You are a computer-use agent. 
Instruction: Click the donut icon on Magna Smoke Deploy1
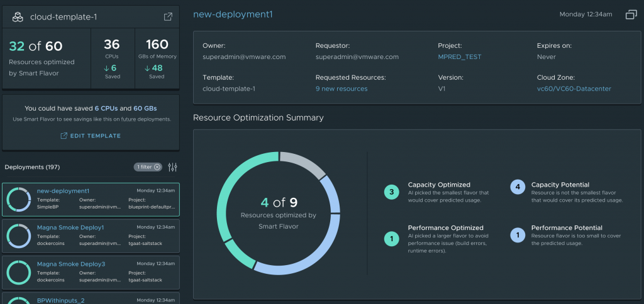tap(18, 236)
